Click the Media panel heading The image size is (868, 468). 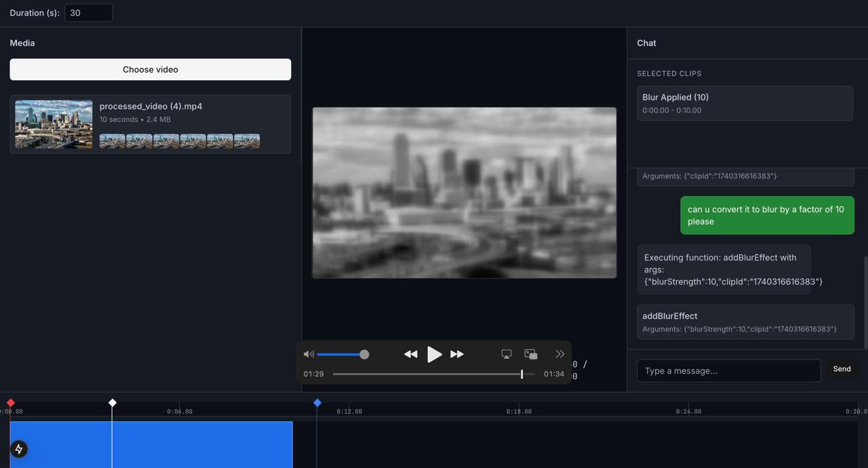tap(22, 43)
